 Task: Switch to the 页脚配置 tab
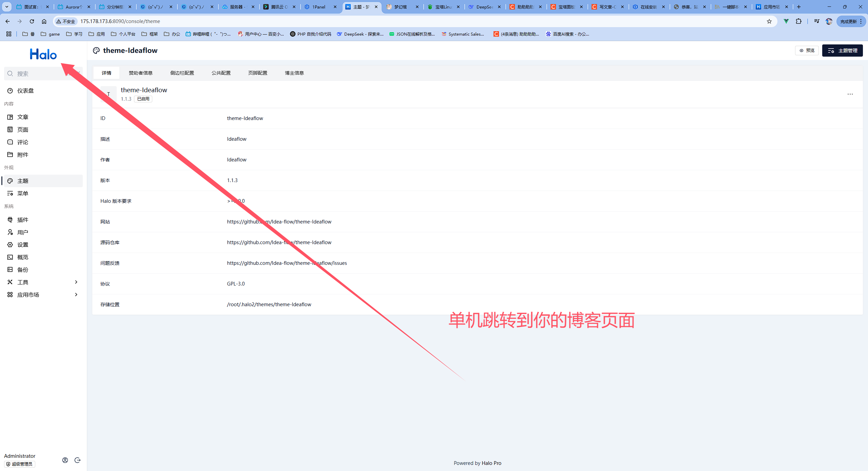tap(257, 73)
